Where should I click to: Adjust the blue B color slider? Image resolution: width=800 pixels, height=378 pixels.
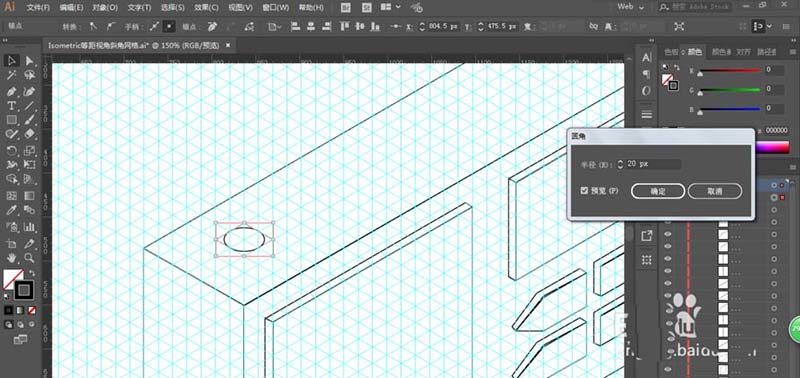click(730, 109)
